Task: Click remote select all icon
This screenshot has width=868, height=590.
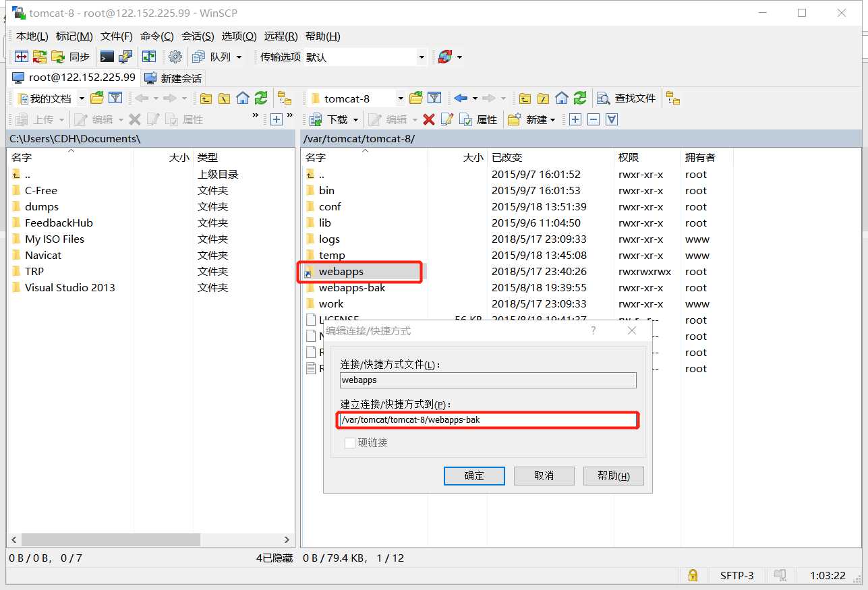Action: pyautogui.click(x=612, y=119)
